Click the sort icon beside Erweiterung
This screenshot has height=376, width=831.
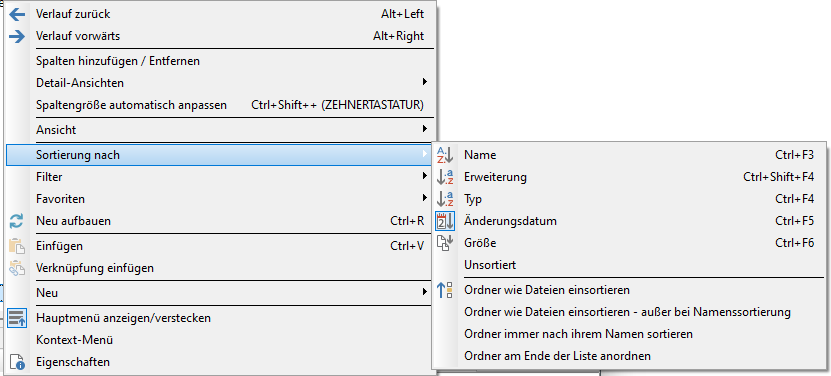pos(445,177)
